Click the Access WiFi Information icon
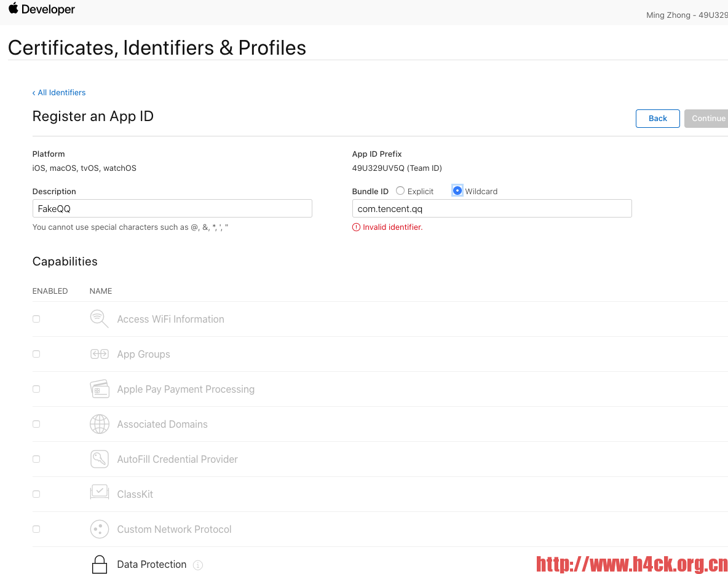This screenshot has height=574, width=728. pyautogui.click(x=100, y=319)
